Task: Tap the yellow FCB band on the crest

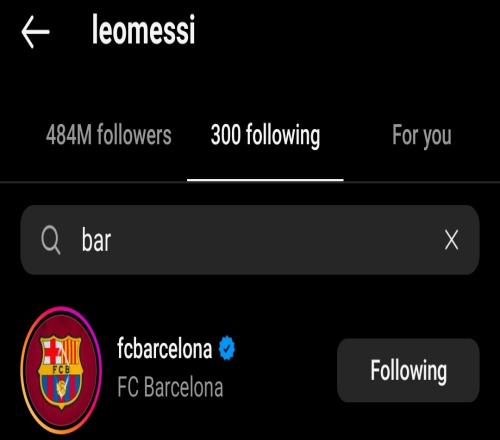Action: tap(61, 369)
